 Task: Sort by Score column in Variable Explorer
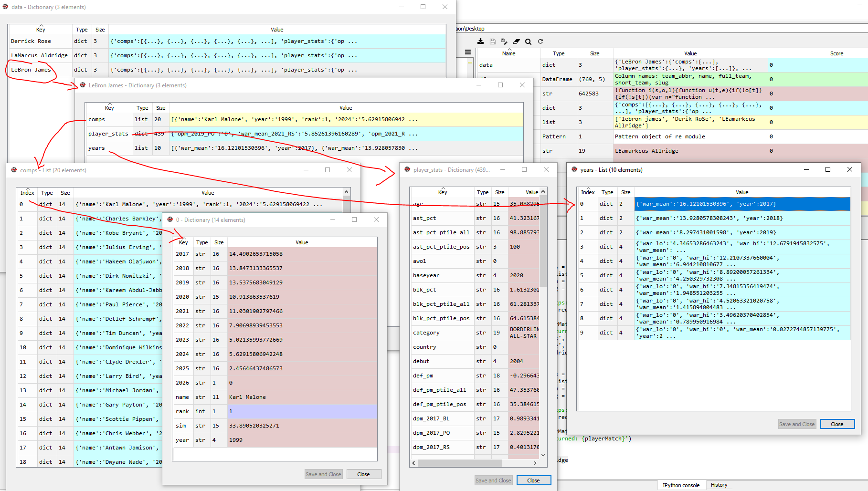pyautogui.click(x=836, y=53)
